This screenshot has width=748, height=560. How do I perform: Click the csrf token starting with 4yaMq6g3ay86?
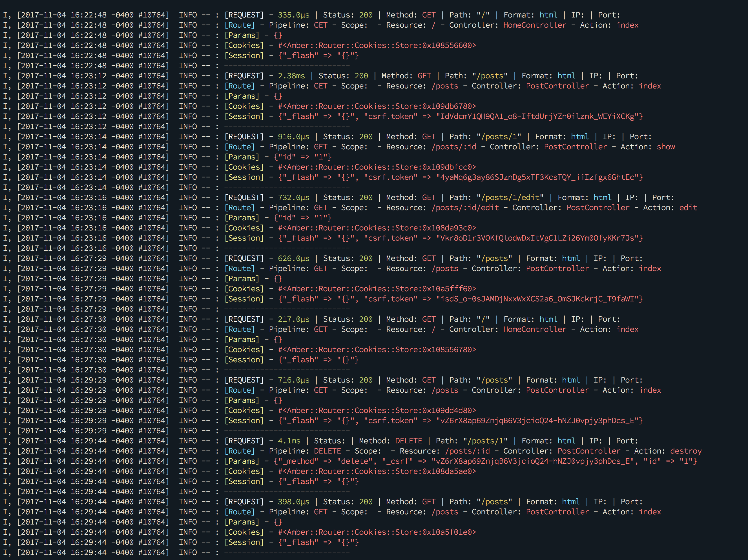537,177
